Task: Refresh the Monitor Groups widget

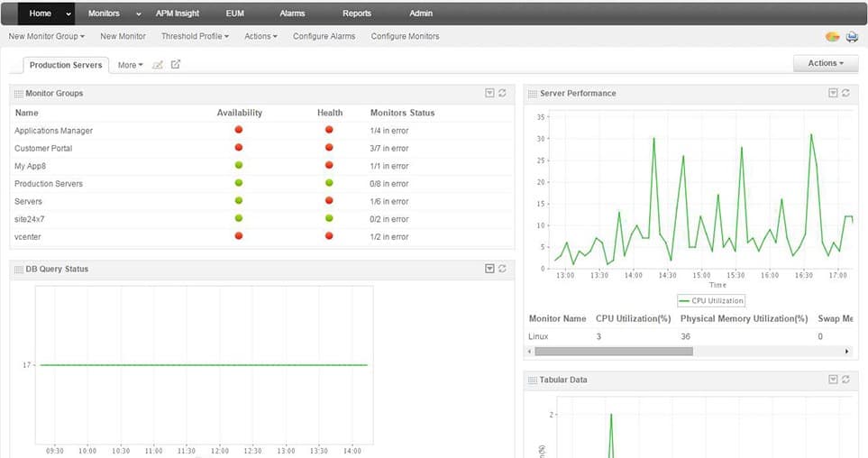Action: coord(502,93)
